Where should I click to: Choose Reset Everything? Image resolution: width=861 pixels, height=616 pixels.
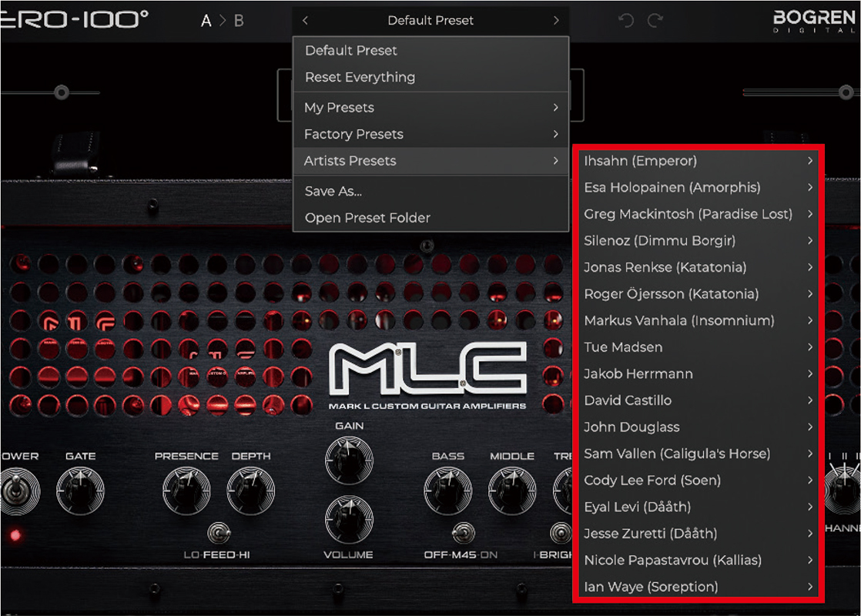tap(431, 78)
